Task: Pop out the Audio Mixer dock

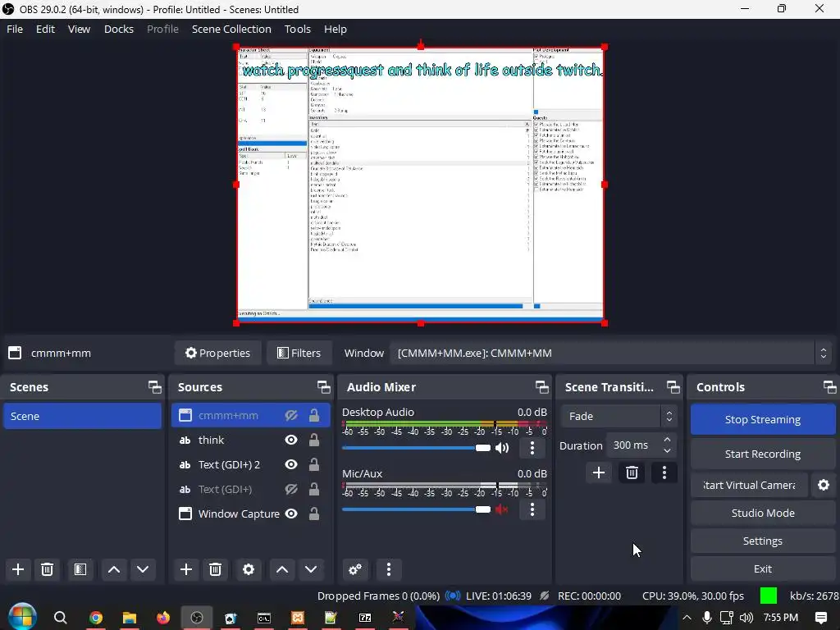Action: (541, 387)
